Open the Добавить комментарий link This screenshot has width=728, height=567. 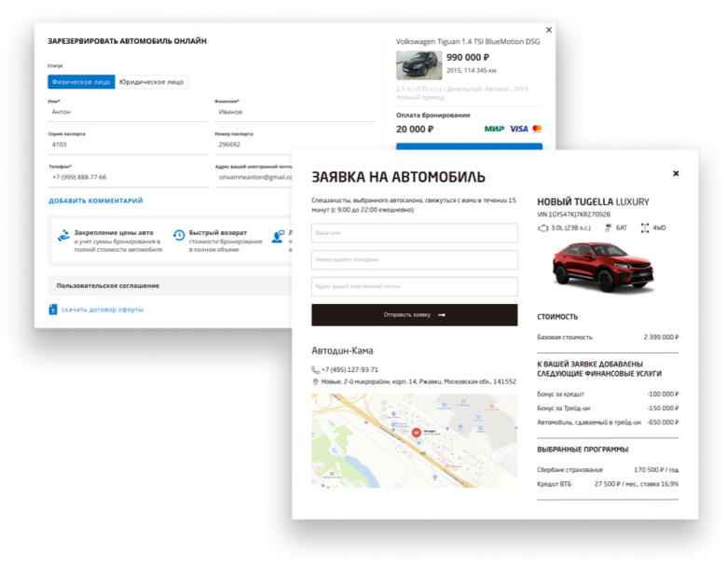tap(96, 201)
